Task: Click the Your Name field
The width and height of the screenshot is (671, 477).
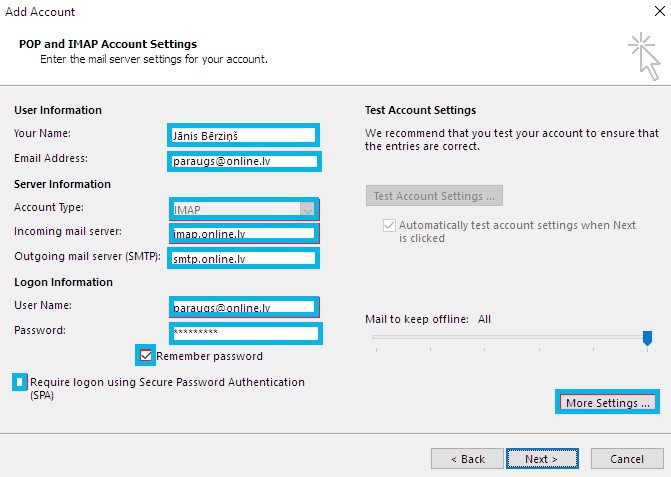Action: point(243,136)
